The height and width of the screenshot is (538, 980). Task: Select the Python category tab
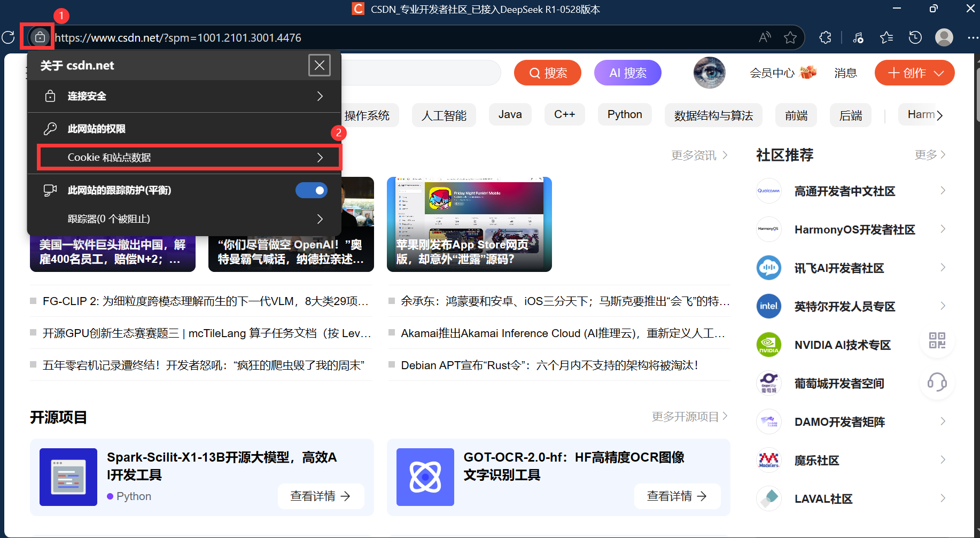[624, 114]
